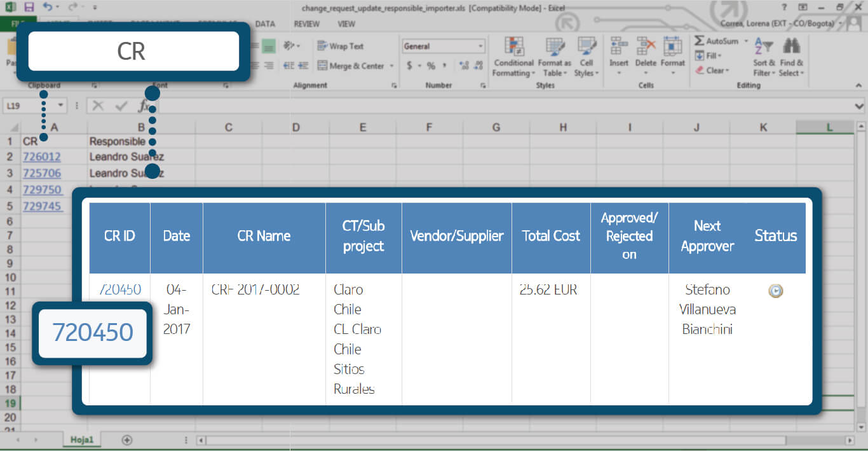The height and width of the screenshot is (451, 868).
Task: Switch to the REVIEW ribbon tab
Action: [306, 24]
